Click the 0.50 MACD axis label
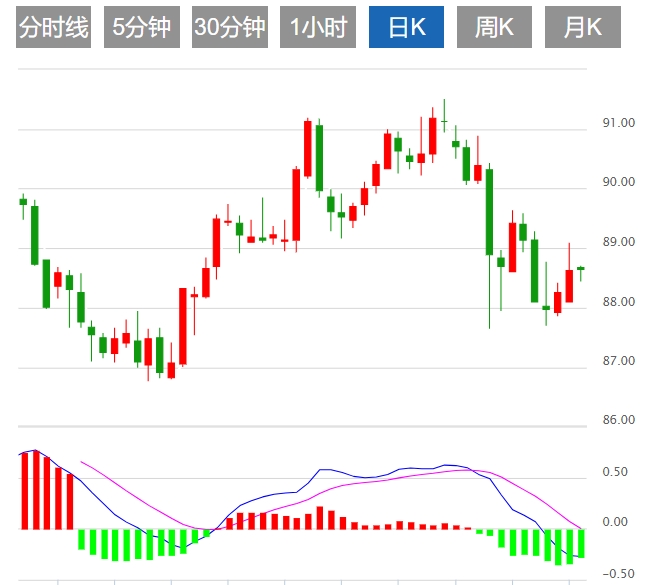Viewport: 645px width, 585px height. point(615,472)
